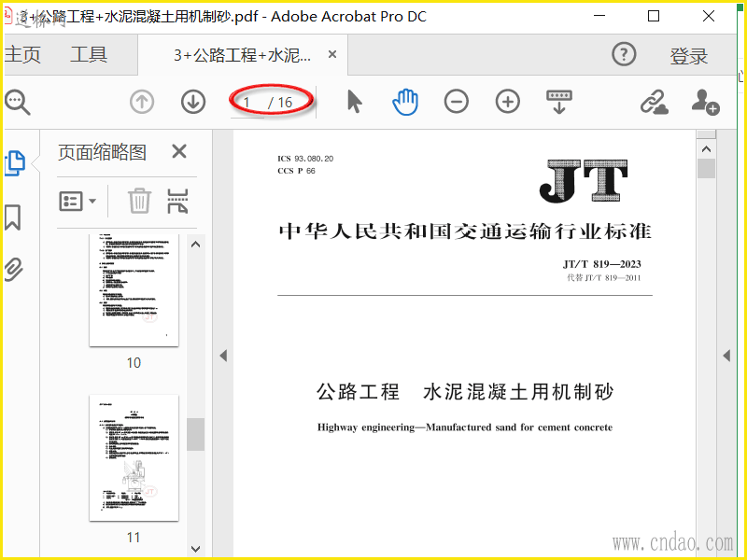Click the document scroll up arrow
Viewport: 747px width, 560px height.
[706, 149]
